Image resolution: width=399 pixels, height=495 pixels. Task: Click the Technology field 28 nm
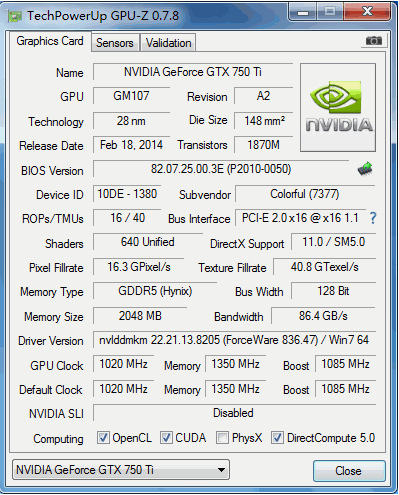(131, 121)
